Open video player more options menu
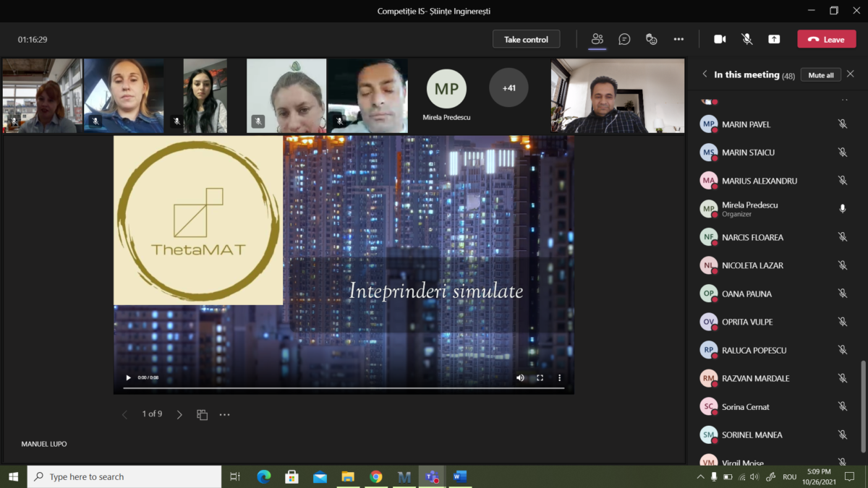Screen dimensions: 868x488 pos(559,377)
